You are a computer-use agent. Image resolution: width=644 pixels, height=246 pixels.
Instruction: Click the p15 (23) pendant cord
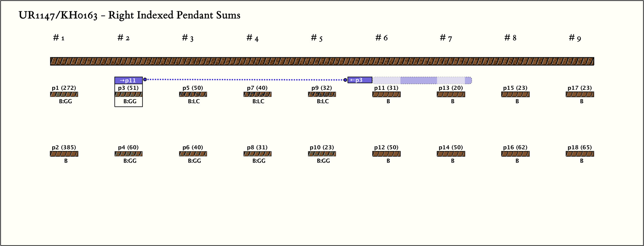pos(515,94)
